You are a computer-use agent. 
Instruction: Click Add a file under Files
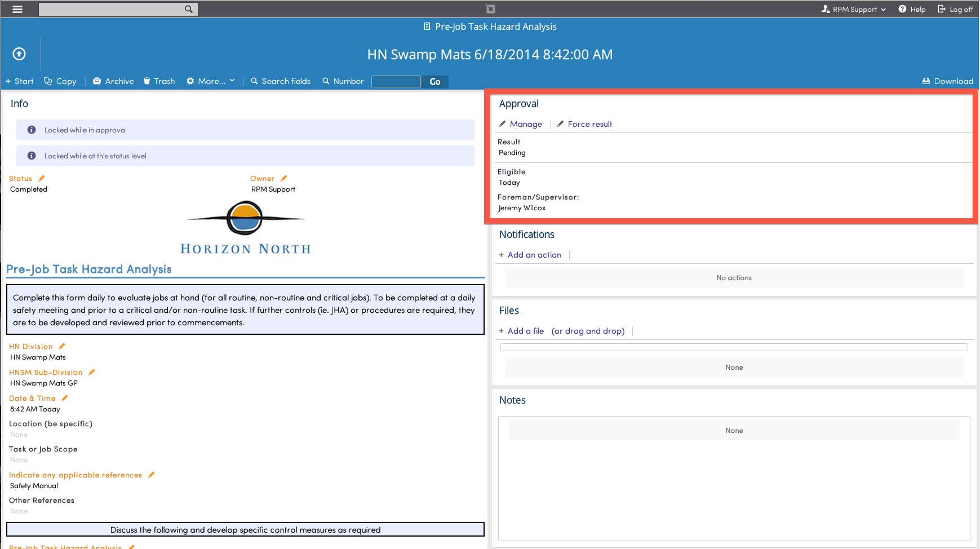[x=522, y=331]
